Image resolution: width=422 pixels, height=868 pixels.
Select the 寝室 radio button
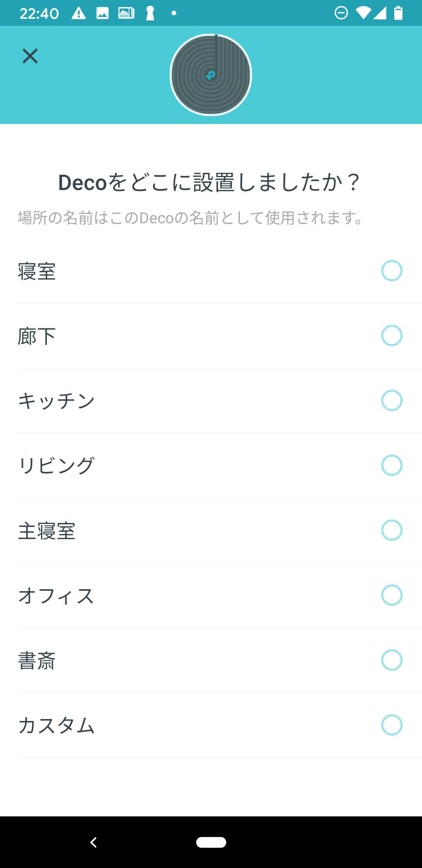click(x=392, y=271)
